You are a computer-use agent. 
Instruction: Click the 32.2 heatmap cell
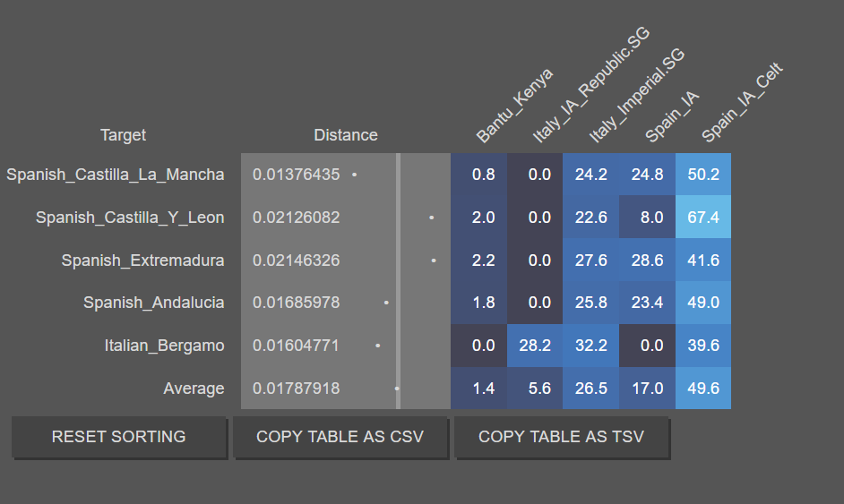click(591, 346)
